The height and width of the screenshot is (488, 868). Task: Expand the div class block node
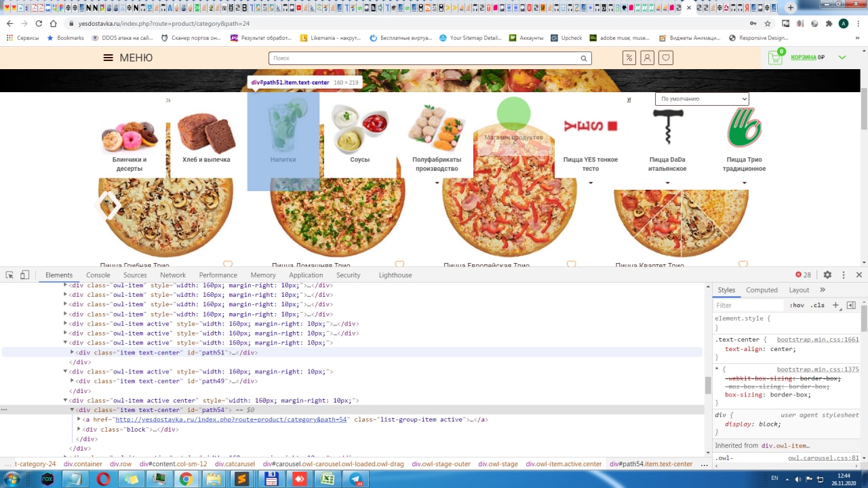[x=79, y=429]
